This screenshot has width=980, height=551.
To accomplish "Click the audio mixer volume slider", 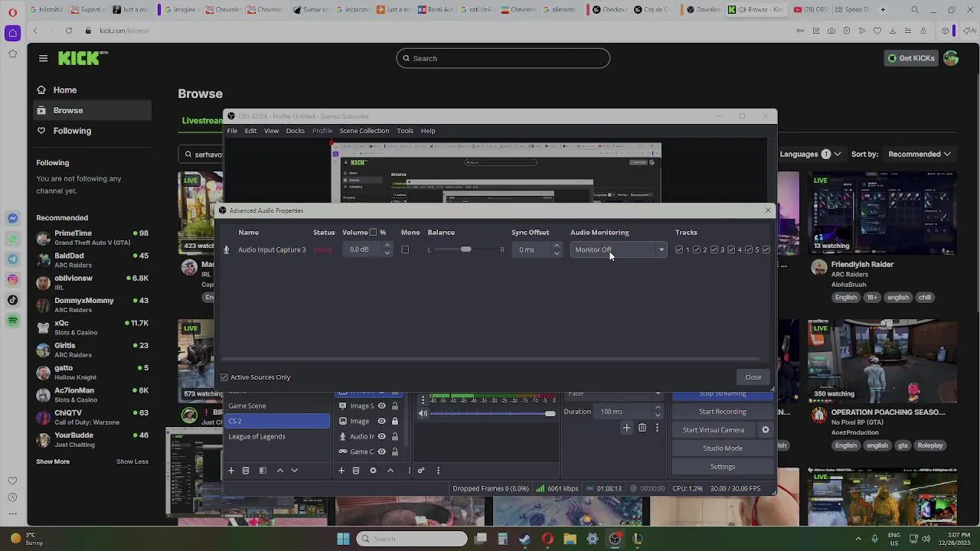I will 492,414.
